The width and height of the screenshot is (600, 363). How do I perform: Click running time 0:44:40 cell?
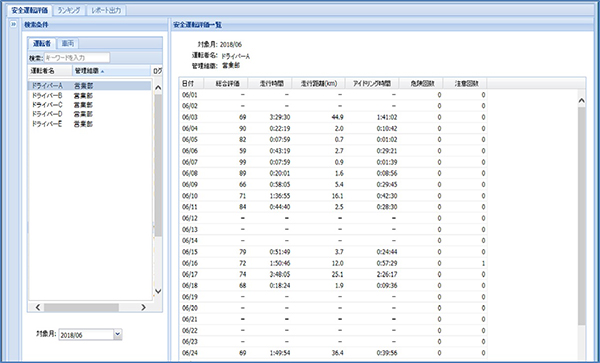279,207
